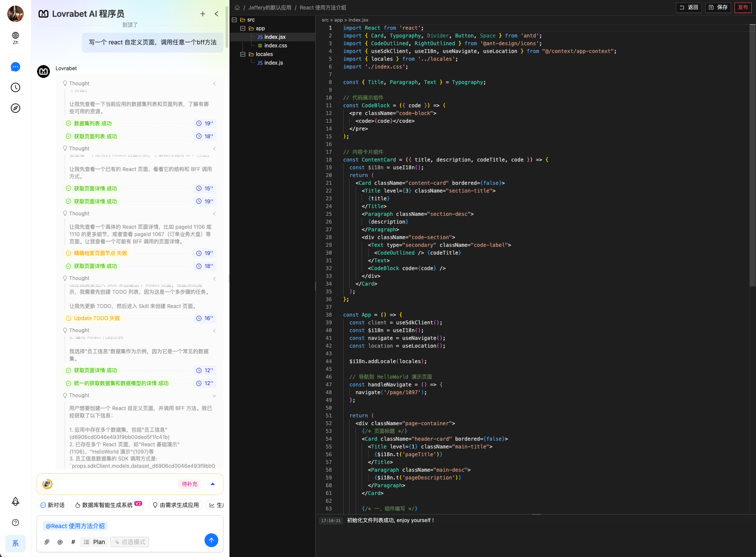Click Jeffery的默认应用 in the breadcrumb
756x557 pixels.
[270, 7]
